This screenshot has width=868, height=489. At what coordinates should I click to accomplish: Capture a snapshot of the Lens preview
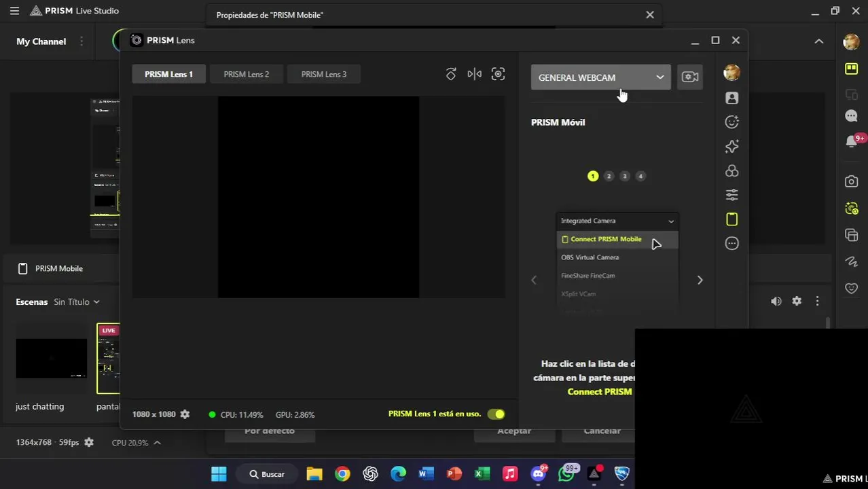tap(498, 74)
